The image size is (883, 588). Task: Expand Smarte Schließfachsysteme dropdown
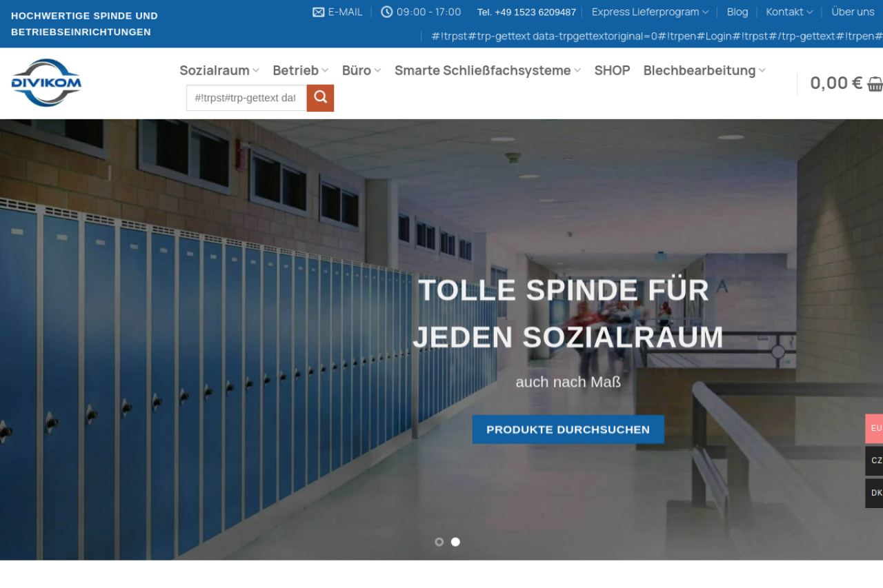(488, 70)
